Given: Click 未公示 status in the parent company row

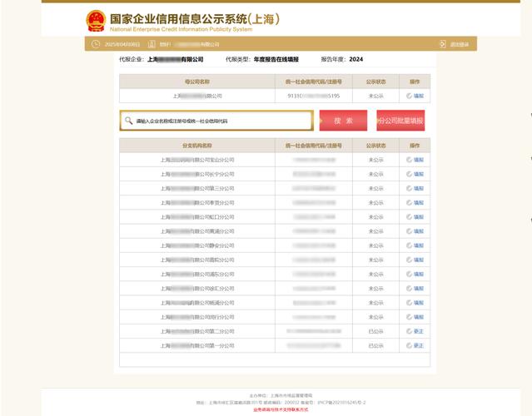Looking at the screenshot, I should click(375, 96).
